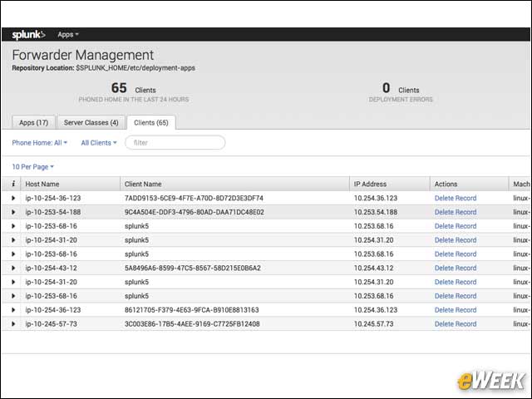Expand the ip-10-254-43-12 row
The height and width of the screenshot is (399, 532).
point(13,268)
